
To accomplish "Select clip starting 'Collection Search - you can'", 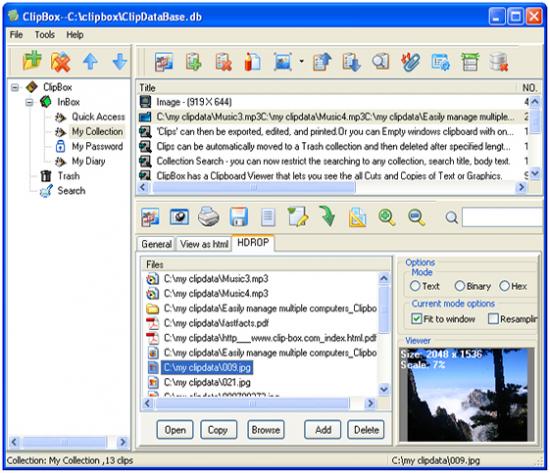I will coord(333,161).
